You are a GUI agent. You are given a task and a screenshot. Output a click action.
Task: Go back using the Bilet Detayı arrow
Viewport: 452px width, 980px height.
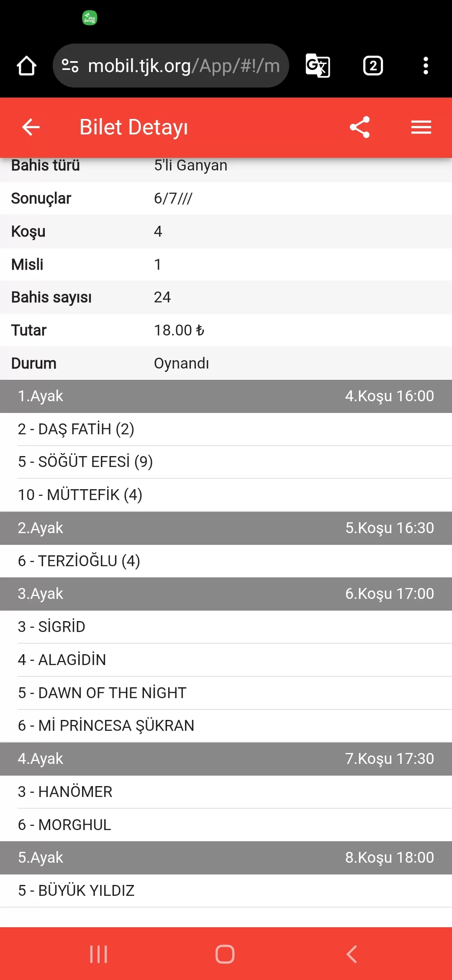click(31, 127)
